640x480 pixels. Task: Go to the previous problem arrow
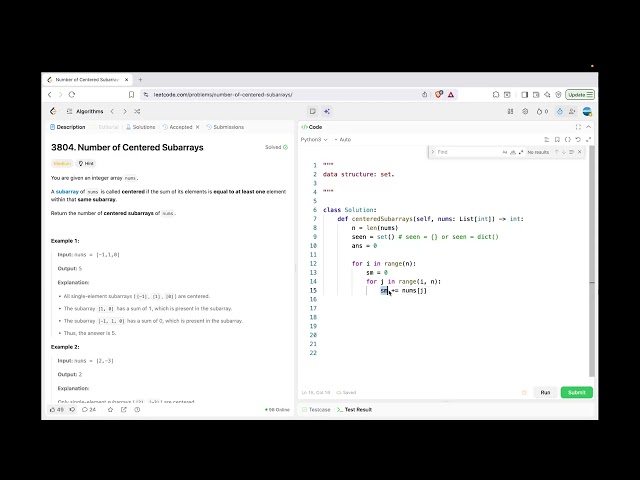click(112, 111)
